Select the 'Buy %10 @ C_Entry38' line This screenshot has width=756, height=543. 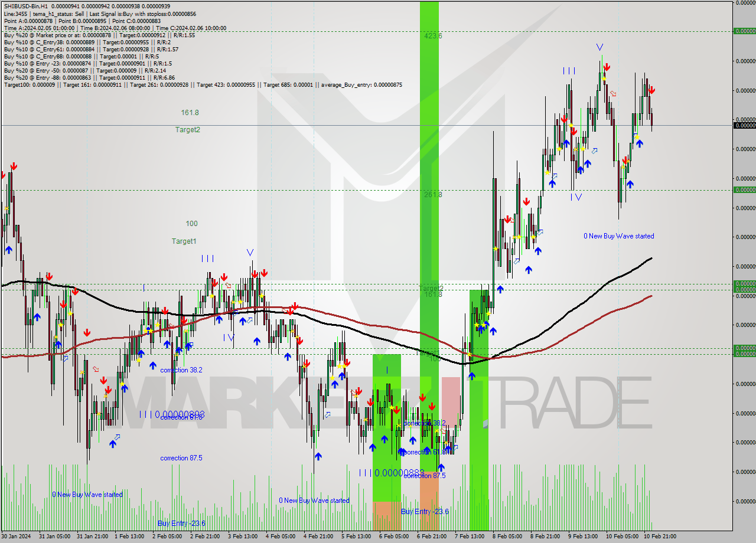click(x=87, y=42)
